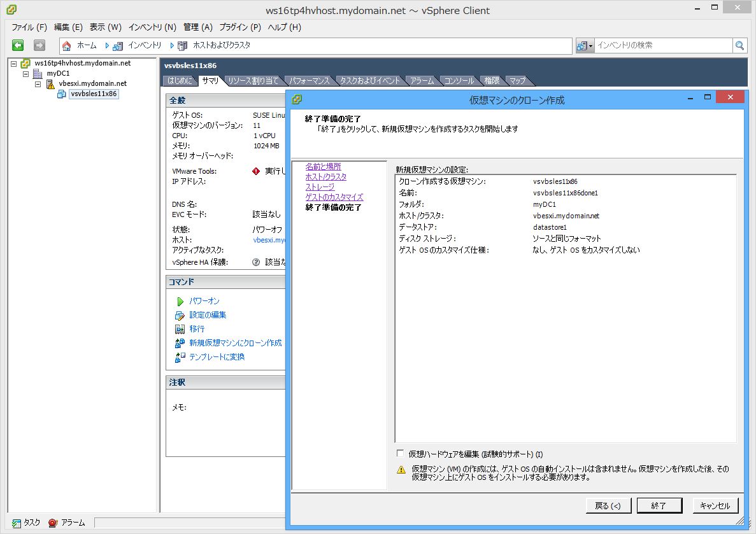This screenshot has width=756, height=534.
Task: Select vsvbsles11x86done1 name value
Action: point(566,193)
